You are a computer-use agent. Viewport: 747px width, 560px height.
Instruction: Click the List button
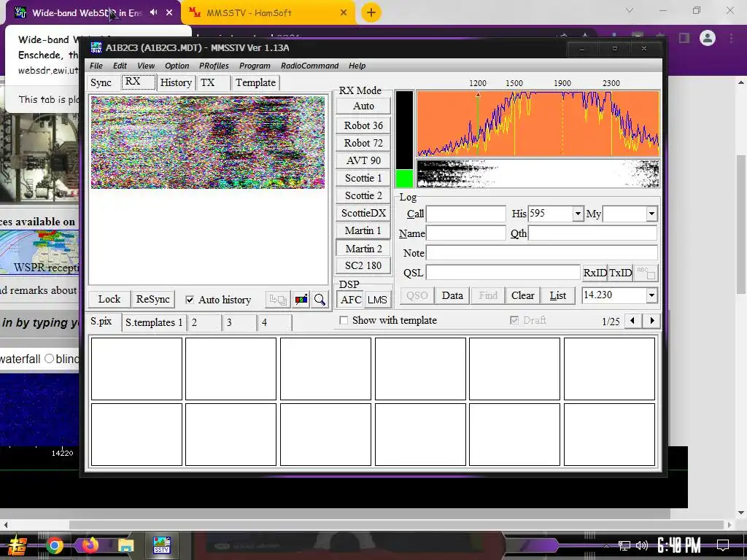[x=558, y=295]
